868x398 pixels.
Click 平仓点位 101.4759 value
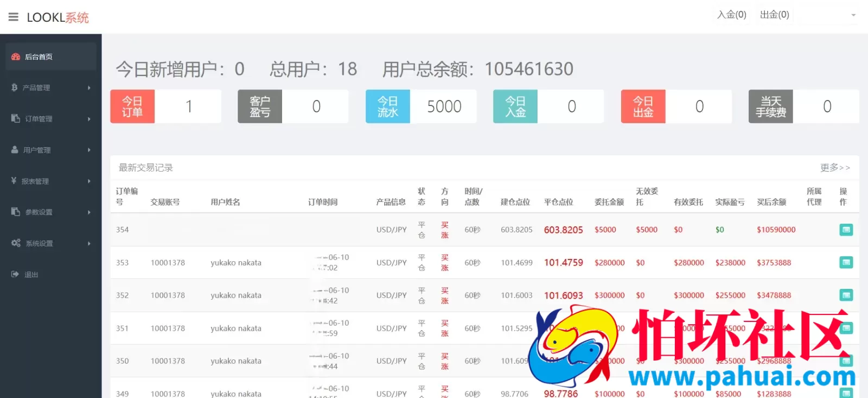[x=563, y=262]
